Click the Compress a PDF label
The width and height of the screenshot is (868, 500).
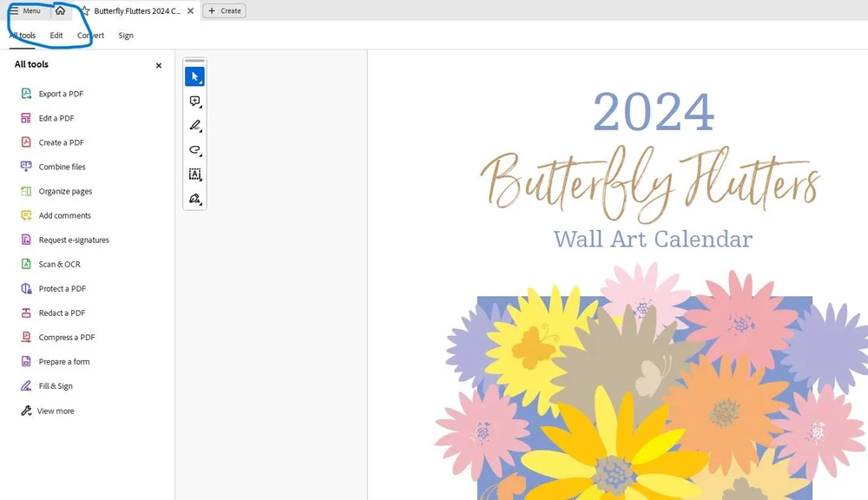67,337
